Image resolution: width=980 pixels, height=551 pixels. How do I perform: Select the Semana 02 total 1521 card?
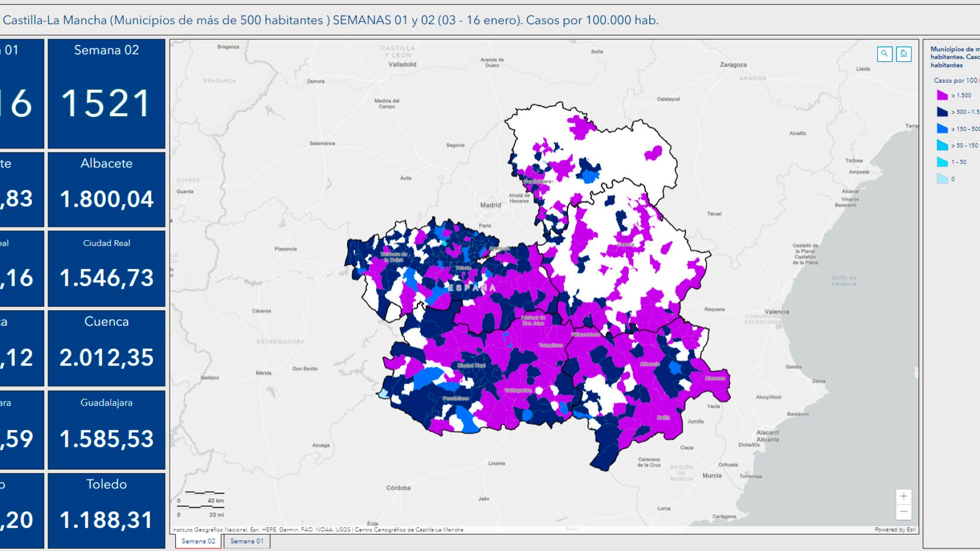(107, 94)
